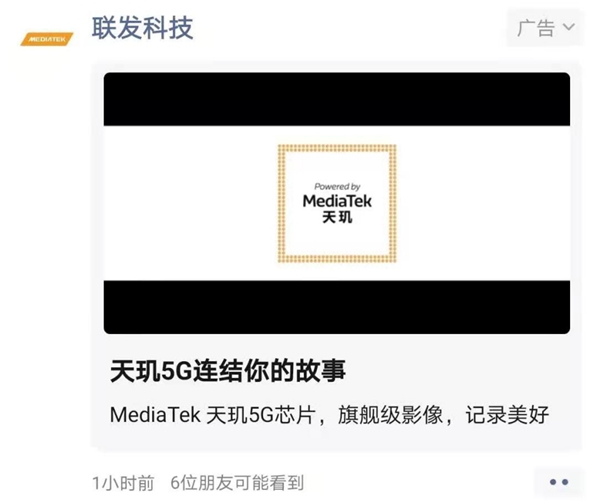Open the two-dot comment and like button
600x503 pixels.
(x=559, y=482)
